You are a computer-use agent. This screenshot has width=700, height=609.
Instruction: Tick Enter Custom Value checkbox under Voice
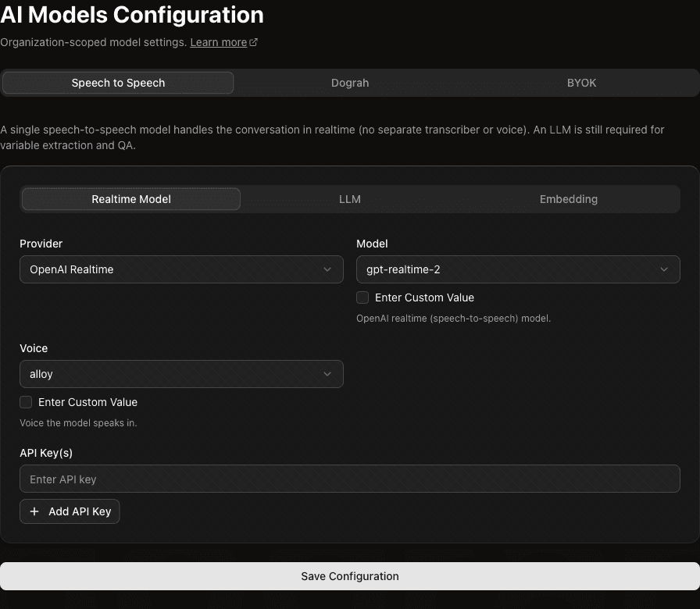26,402
